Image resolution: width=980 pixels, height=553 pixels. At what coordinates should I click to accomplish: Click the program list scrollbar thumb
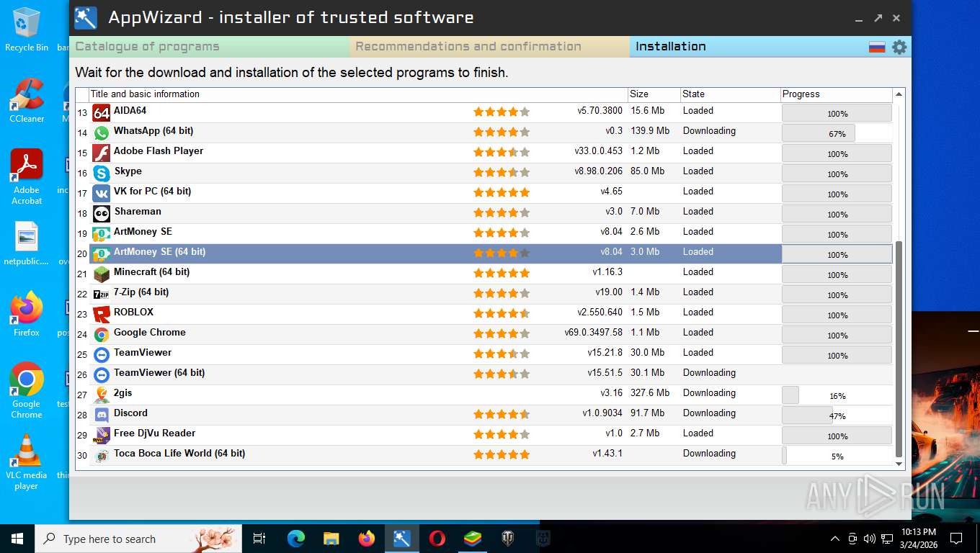[x=899, y=349]
